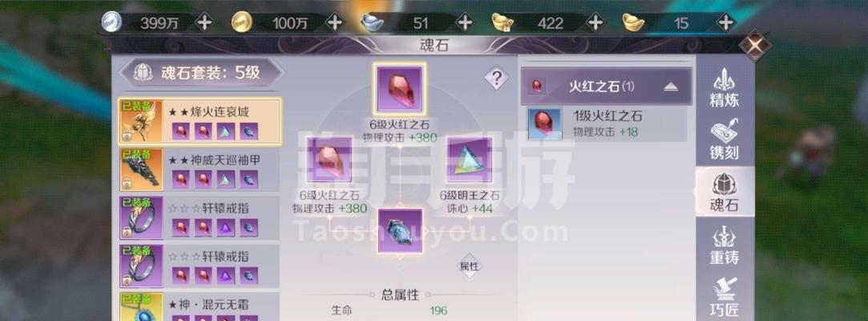Open the question mark help icon
The width and height of the screenshot is (868, 321).
496,78
